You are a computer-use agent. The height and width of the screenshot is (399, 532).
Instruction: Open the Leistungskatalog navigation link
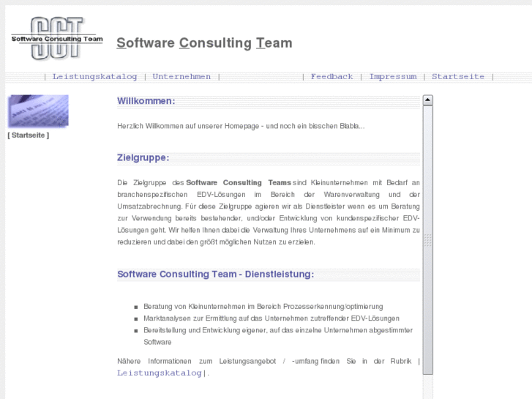(x=94, y=77)
